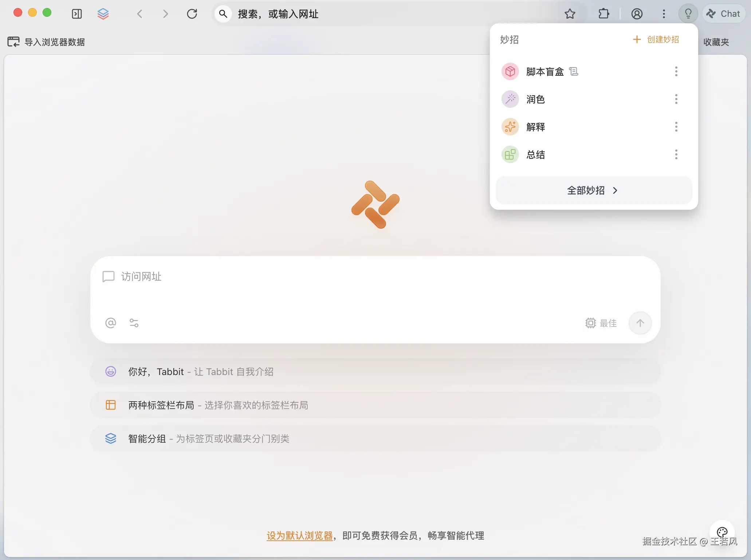
Task: Select the 解释 menu entry
Action: (535, 127)
